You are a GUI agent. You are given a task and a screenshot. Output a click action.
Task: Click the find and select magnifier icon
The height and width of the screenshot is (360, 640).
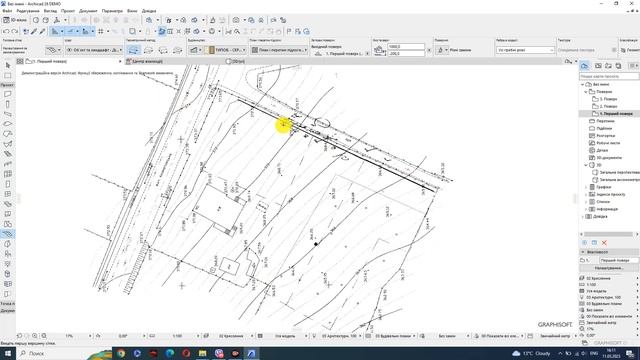point(237,31)
